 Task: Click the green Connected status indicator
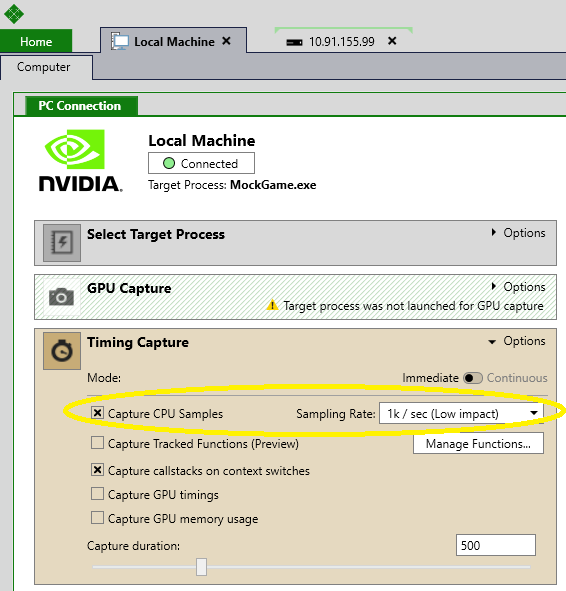pos(169,163)
